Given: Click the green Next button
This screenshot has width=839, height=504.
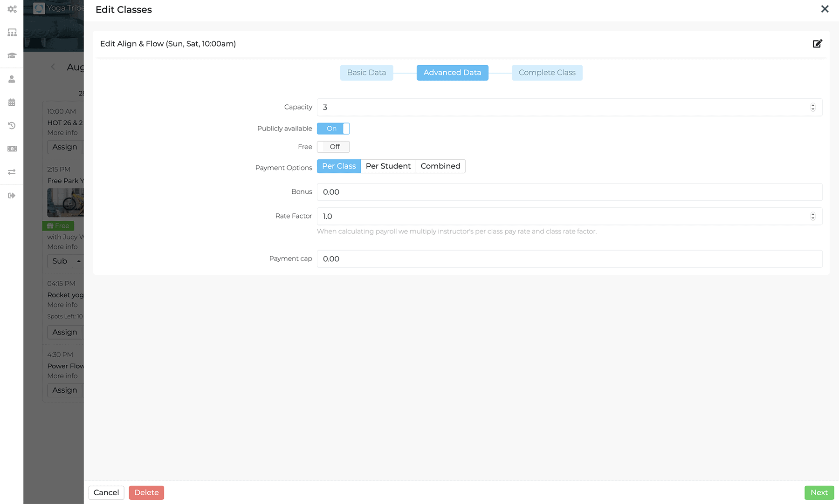Looking at the screenshot, I should [x=819, y=492].
